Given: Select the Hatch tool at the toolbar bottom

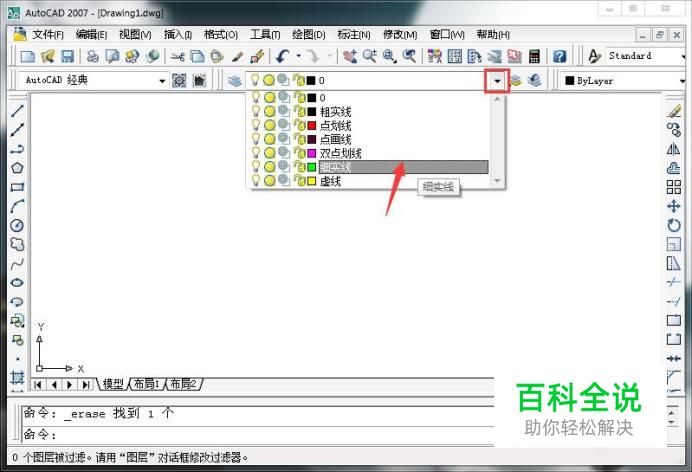Looking at the screenshot, I should click(17, 378).
